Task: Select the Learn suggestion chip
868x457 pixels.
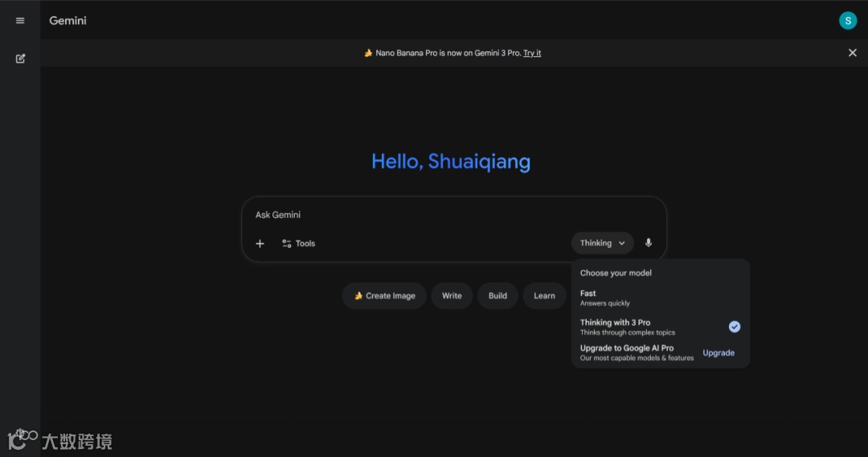Action: click(x=544, y=296)
